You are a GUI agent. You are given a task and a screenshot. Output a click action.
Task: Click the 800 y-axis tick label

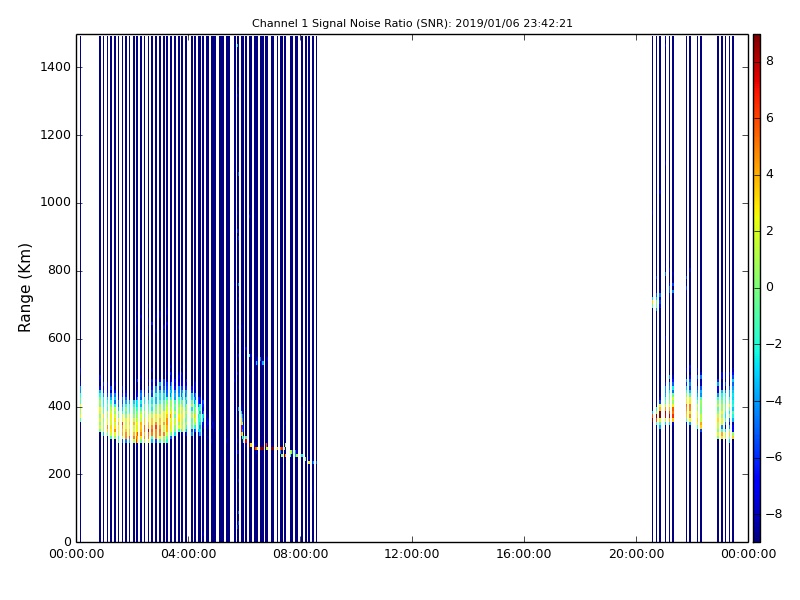point(59,270)
